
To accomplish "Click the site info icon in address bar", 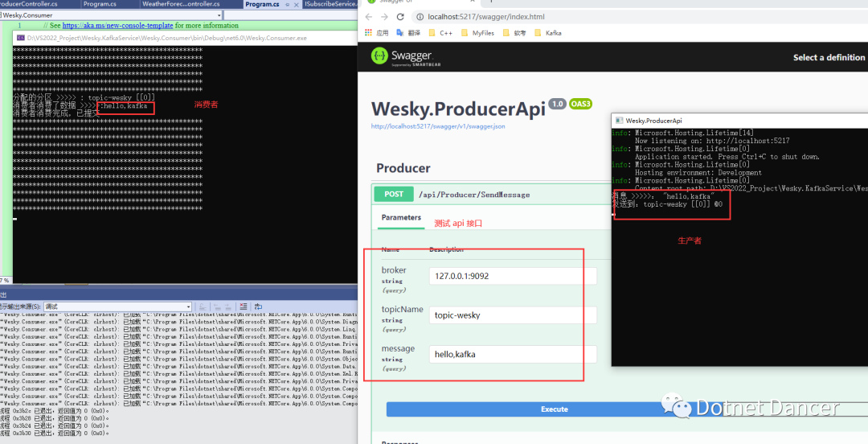I will (420, 17).
